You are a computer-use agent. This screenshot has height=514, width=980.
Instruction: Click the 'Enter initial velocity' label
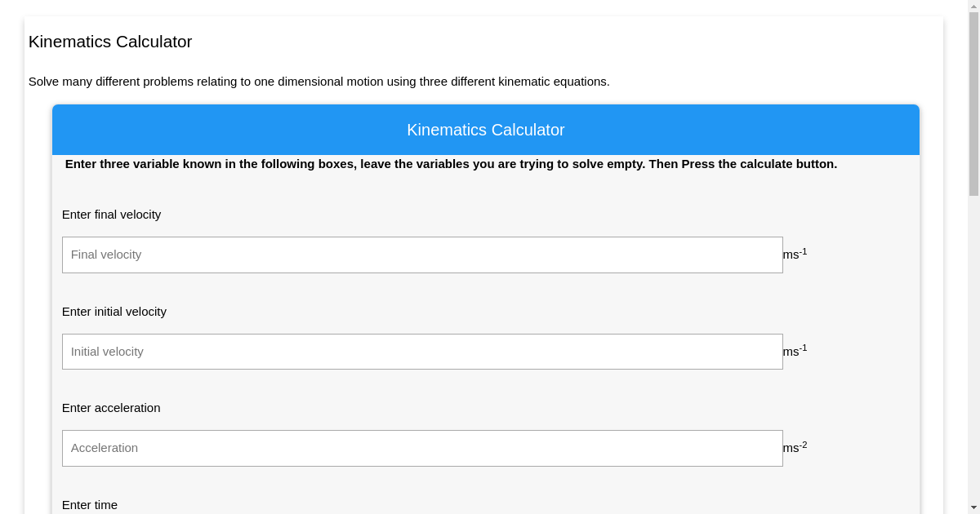(x=114, y=312)
